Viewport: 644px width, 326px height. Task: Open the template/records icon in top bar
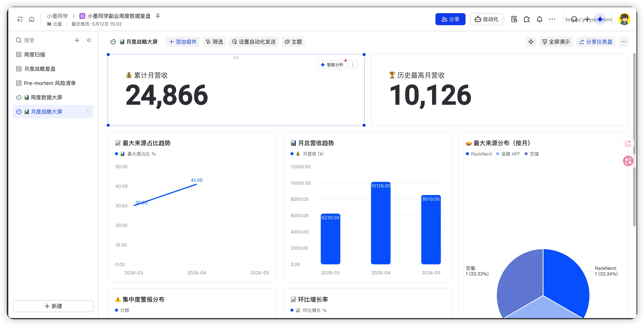click(514, 19)
